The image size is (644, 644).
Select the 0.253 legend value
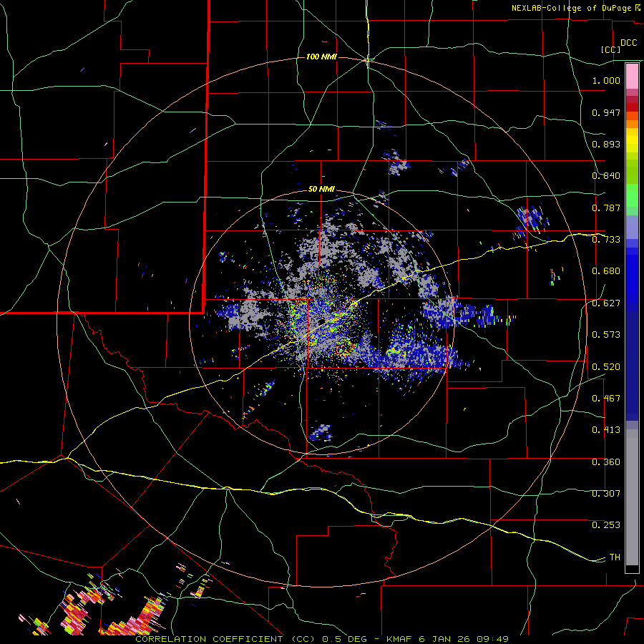coord(606,525)
